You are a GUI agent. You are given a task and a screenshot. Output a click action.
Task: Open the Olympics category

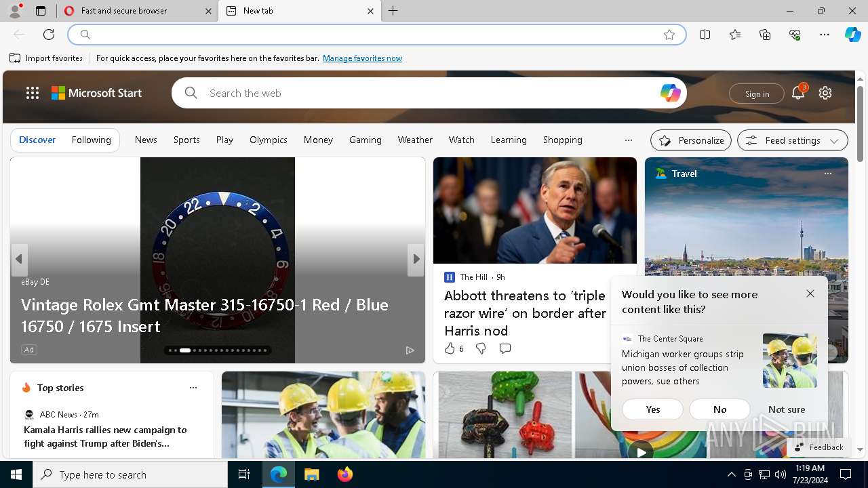[x=269, y=140]
